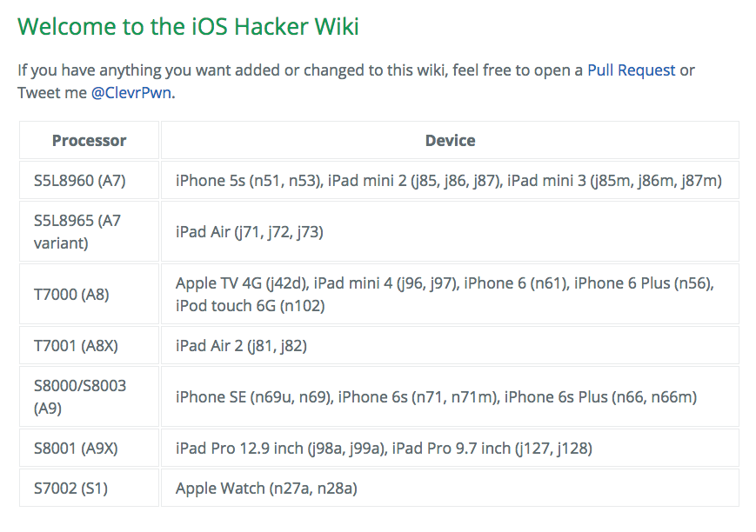Click the iPhone SE device list cell
This screenshot has width=756, height=532.
(x=436, y=397)
